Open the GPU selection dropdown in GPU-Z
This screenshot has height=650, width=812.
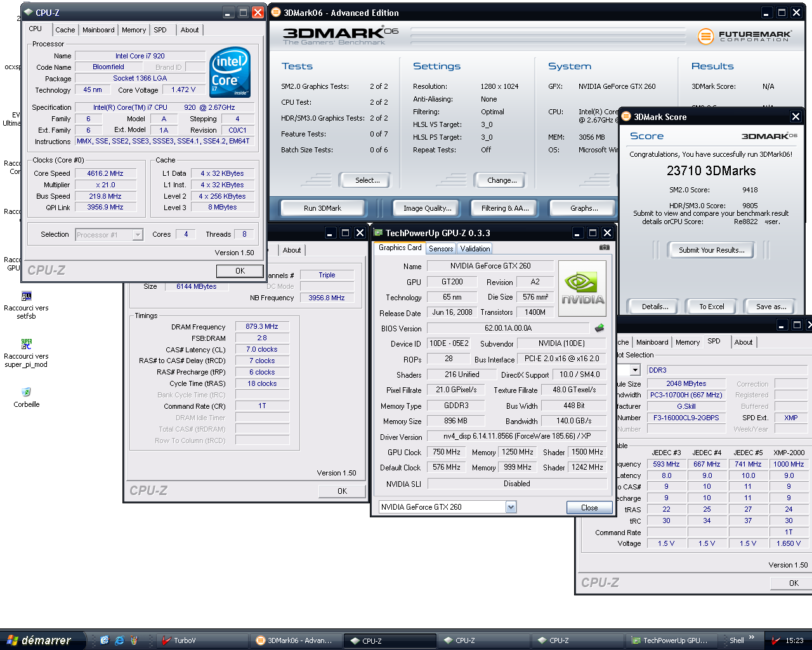click(511, 507)
